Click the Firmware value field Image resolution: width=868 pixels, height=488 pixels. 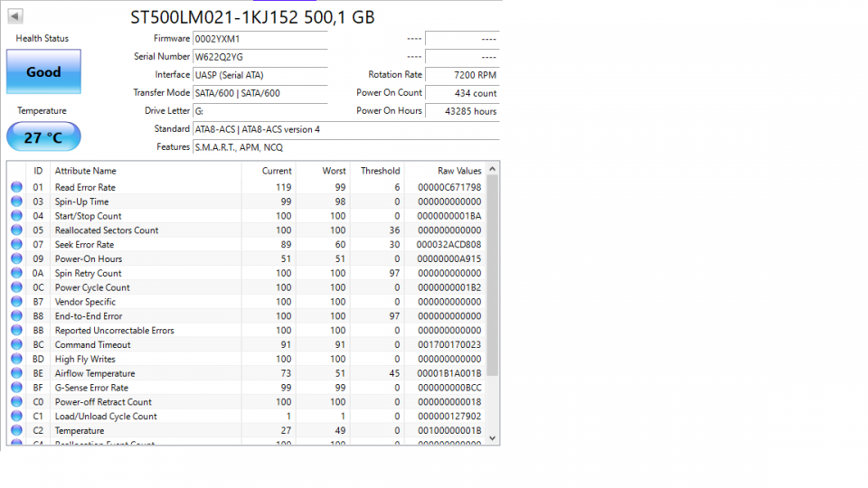259,39
